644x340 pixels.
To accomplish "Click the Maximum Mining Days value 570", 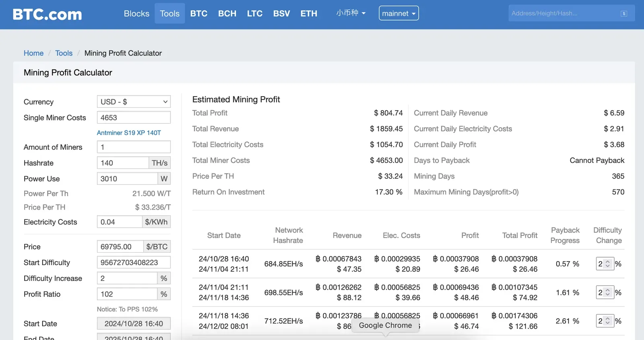I will tap(618, 192).
